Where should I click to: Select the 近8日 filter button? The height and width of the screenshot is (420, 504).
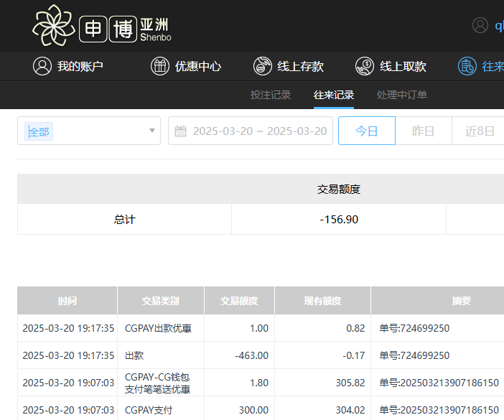(x=480, y=131)
